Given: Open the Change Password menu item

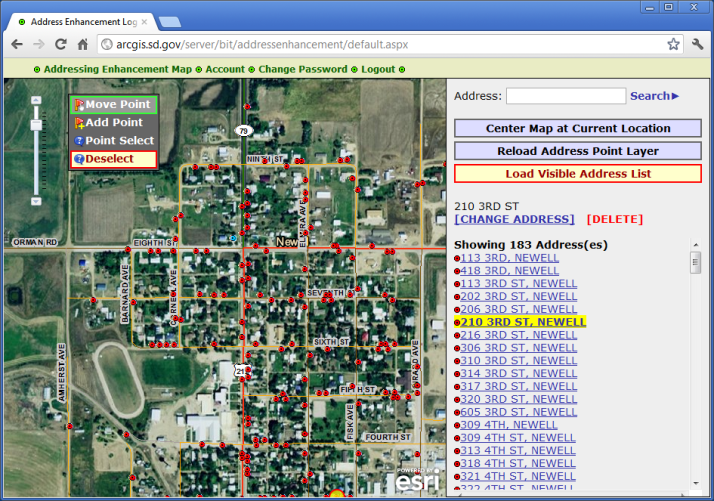Looking at the screenshot, I should click(x=303, y=69).
